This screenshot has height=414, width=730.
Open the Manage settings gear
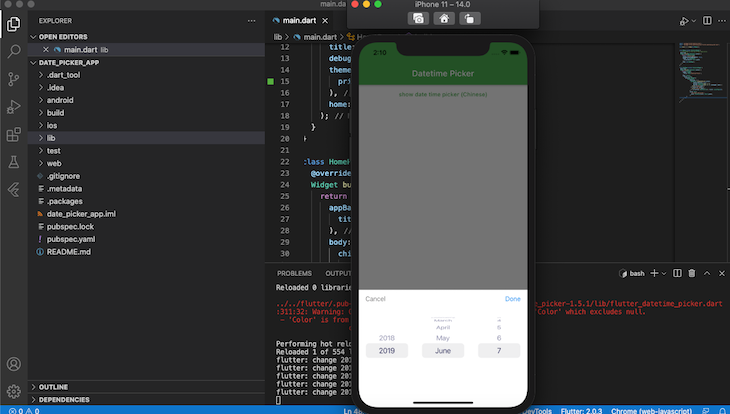pyautogui.click(x=14, y=391)
